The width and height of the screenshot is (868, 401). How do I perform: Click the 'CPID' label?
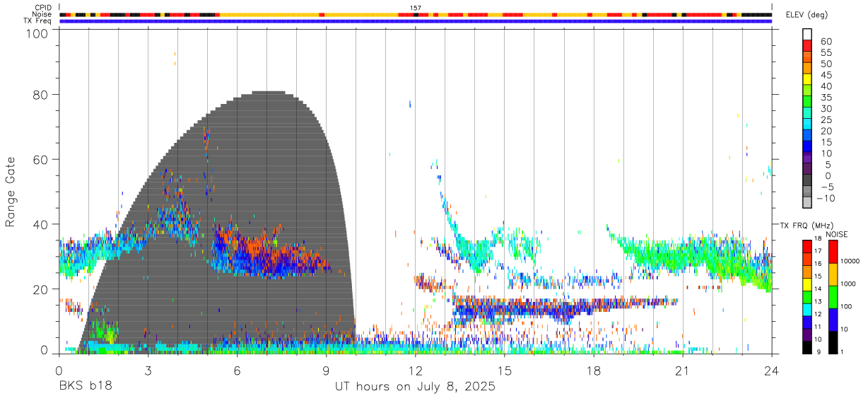pos(43,8)
